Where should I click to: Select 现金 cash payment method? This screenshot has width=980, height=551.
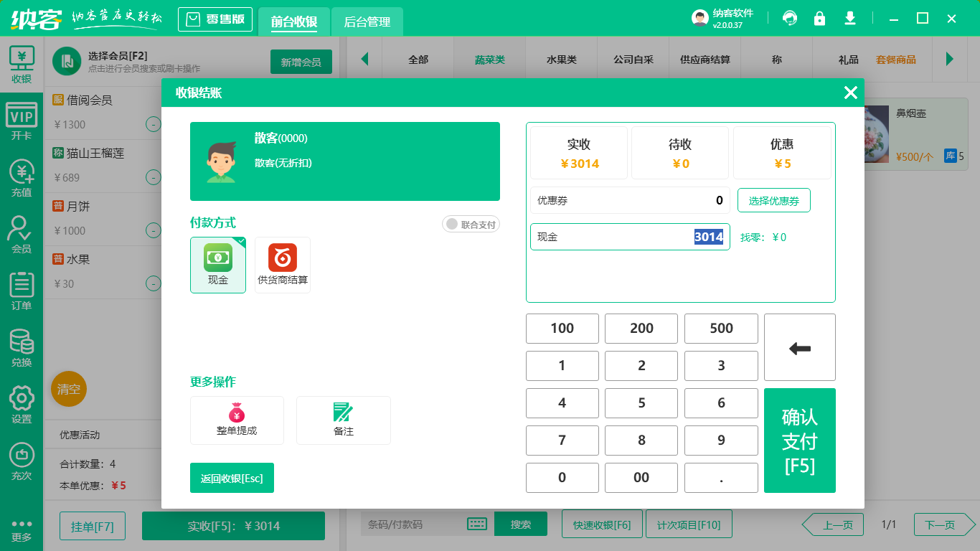[218, 265]
